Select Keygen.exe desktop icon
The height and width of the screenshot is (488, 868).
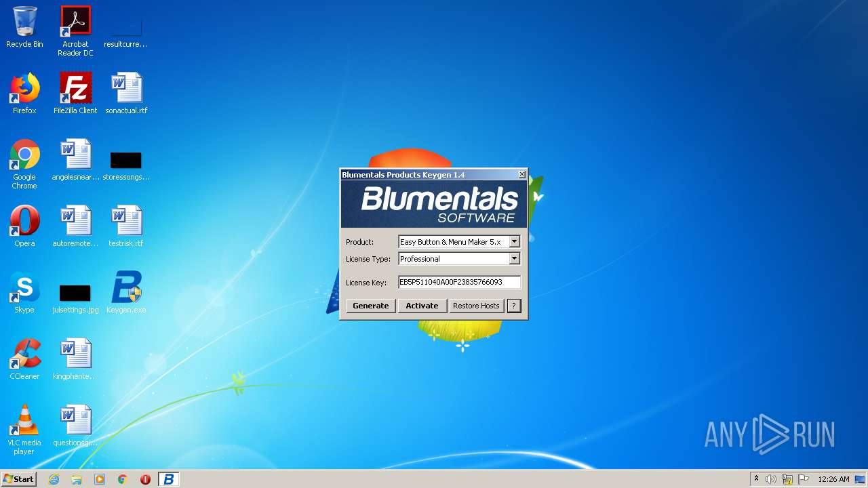click(x=126, y=293)
